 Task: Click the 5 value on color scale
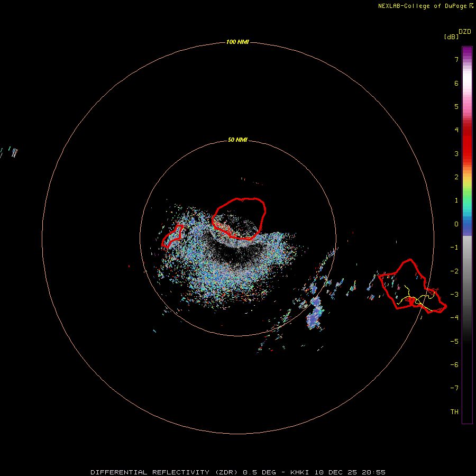tap(456, 106)
